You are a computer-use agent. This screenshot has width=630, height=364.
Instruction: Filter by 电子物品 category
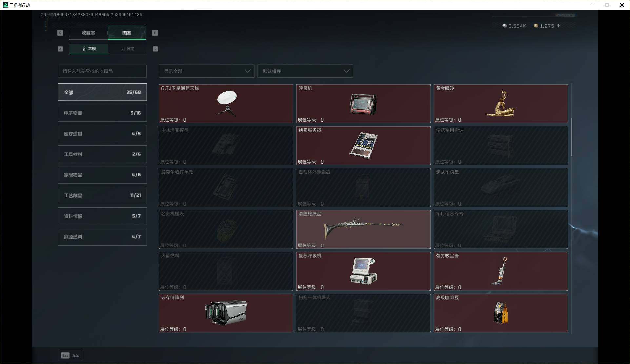102,113
